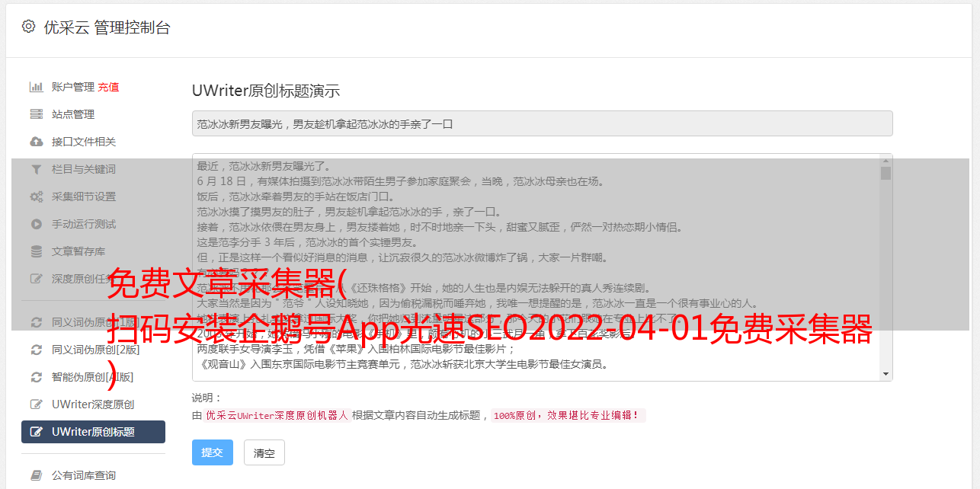The width and height of the screenshot is (980, 489).
Task: Click the article text scrollbar thumb
Action: pos(886,174)
